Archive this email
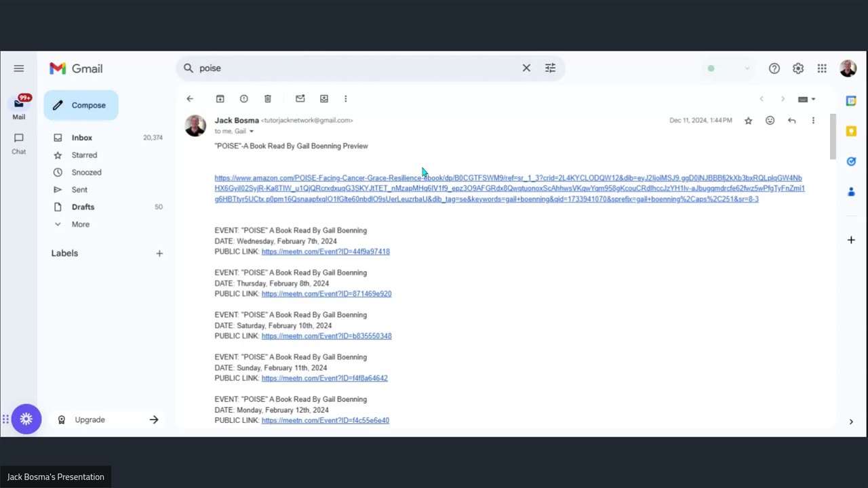Viewport: 868px width, 488px height. coord(220,99)
